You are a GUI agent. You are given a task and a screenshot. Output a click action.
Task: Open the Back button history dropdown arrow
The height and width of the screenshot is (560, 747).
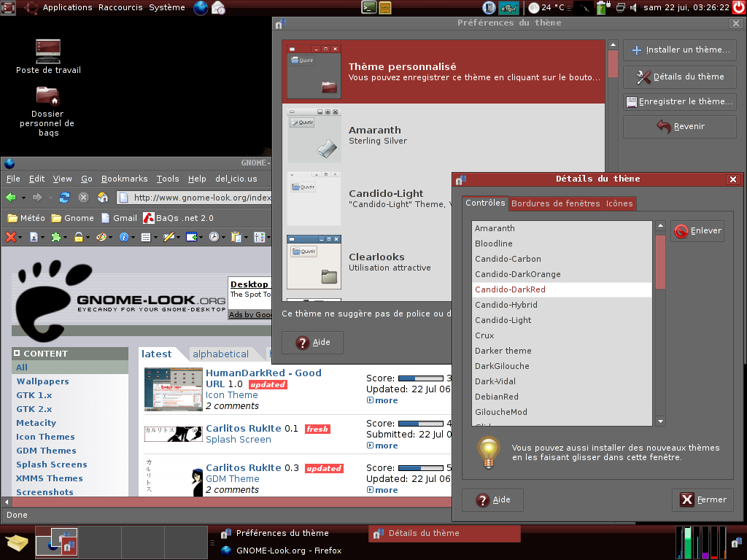point(23,198)
